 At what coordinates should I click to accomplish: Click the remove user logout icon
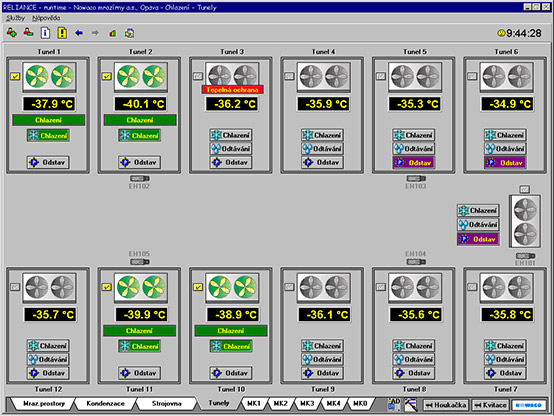[28, 33]
